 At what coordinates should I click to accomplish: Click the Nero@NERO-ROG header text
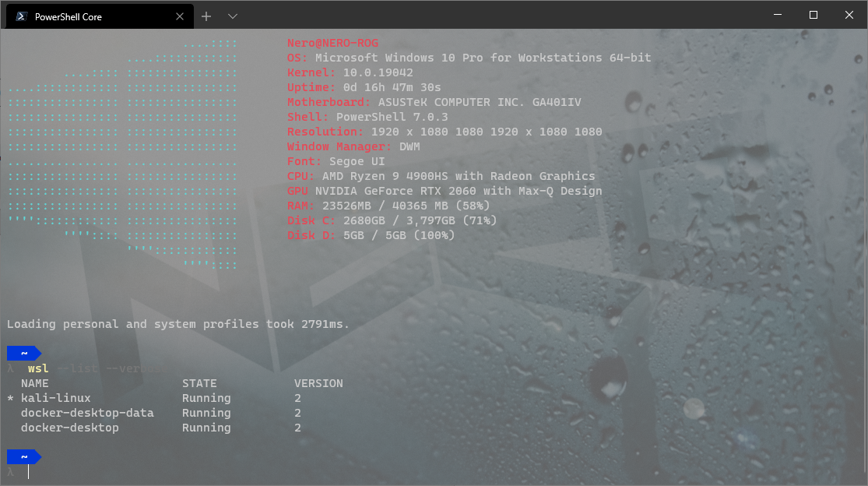point(332,43)
